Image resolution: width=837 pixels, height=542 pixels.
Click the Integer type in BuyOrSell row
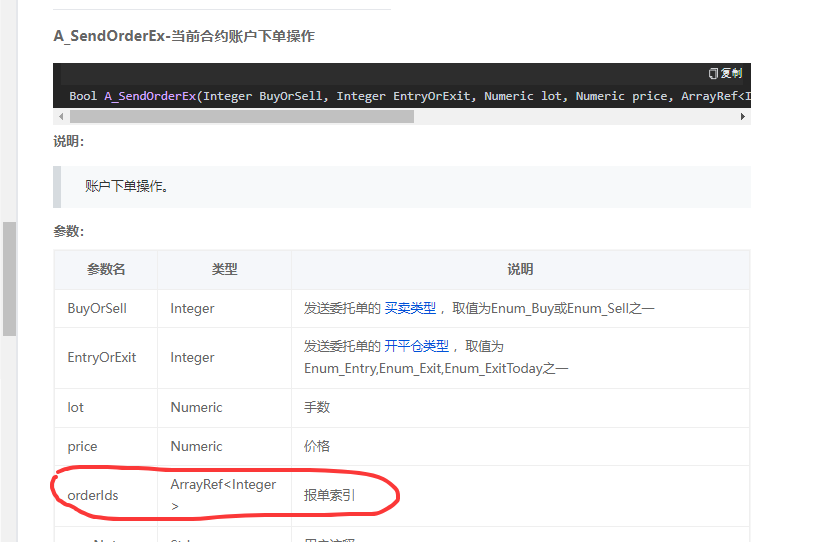pyautogui.click(x=224, y=308)
